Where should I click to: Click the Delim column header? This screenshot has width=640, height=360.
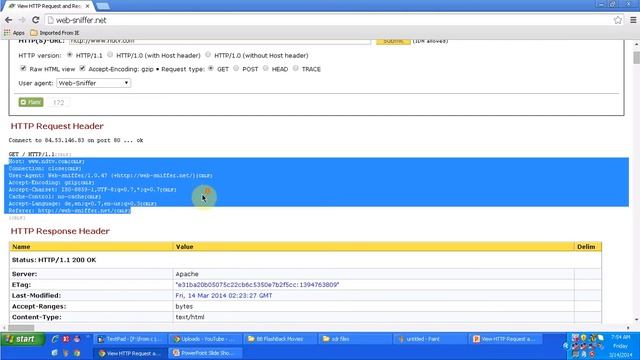point(587,247)
